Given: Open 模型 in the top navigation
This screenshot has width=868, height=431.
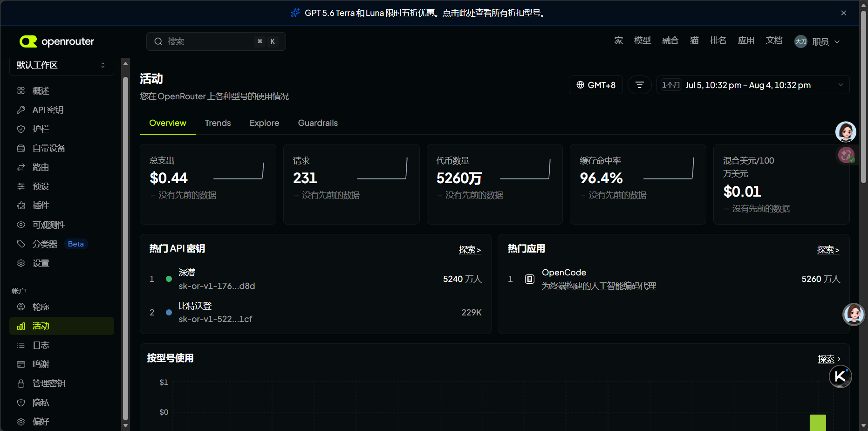Looking at the screenshot, I should (x=642, y=41).
